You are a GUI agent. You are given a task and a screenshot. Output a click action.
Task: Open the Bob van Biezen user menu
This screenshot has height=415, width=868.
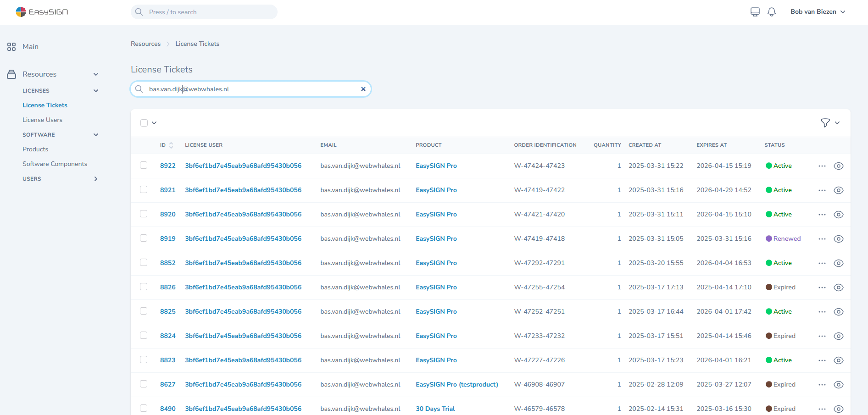[818, 12]
